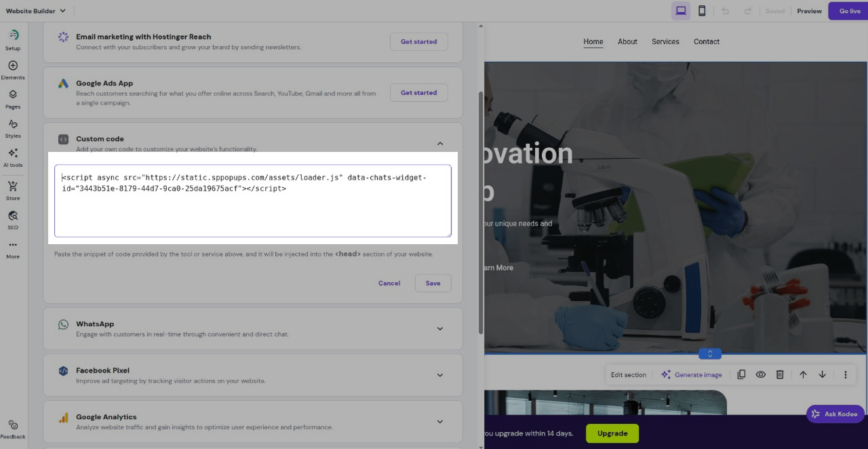Open the SEO panel
The image size is (868, 449).
point(13,220)
